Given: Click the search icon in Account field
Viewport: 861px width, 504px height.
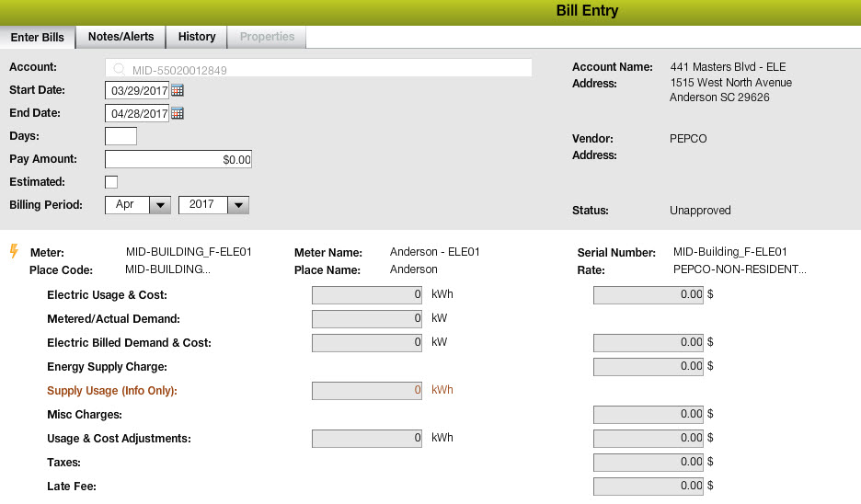Looking at the screenshot, I should (120, 69).
